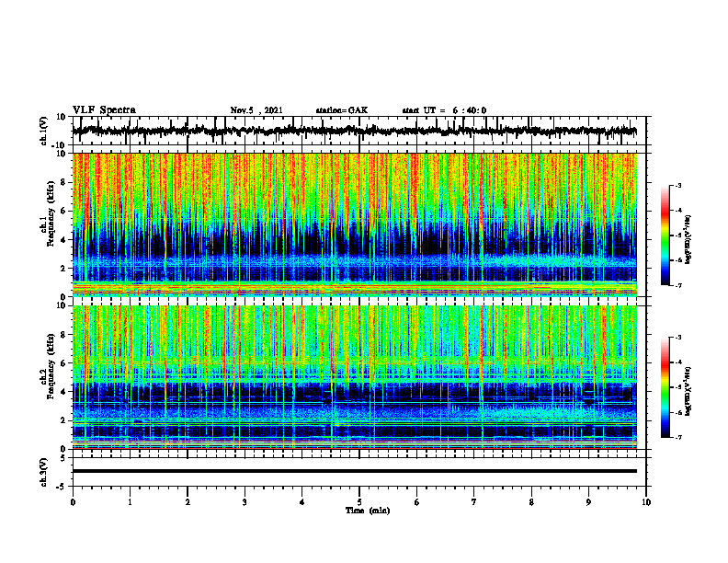
Task: Click the 'Time (min)' axis title
Action: (x=368, y=511)
